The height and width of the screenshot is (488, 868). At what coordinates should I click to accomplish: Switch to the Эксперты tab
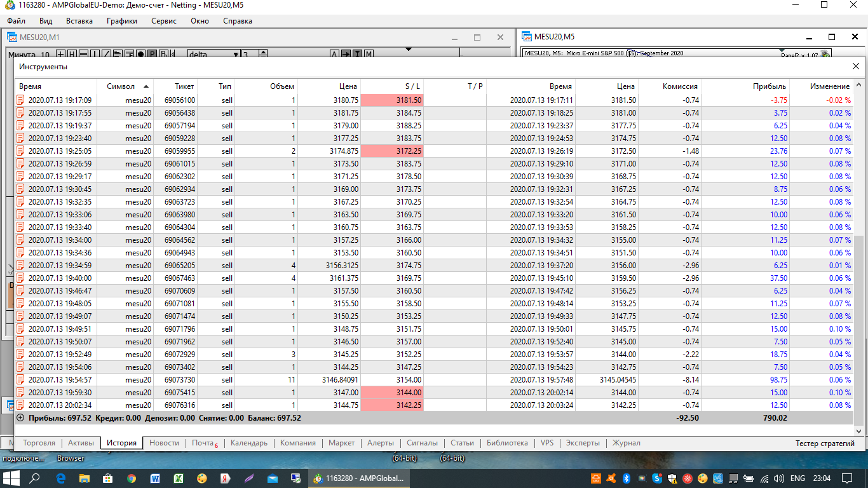pos(583,443)
